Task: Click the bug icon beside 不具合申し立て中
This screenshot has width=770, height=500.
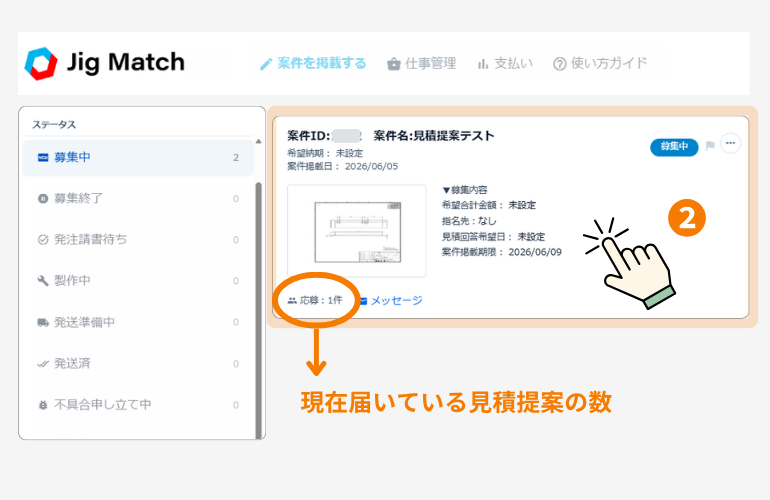Action: [43, 405]
